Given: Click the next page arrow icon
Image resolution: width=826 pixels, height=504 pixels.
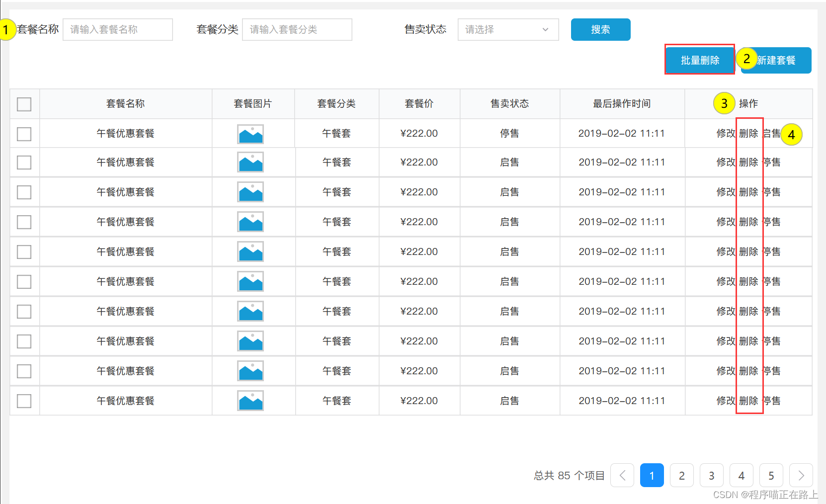Looking at the screenshot, I should (801, 475).
